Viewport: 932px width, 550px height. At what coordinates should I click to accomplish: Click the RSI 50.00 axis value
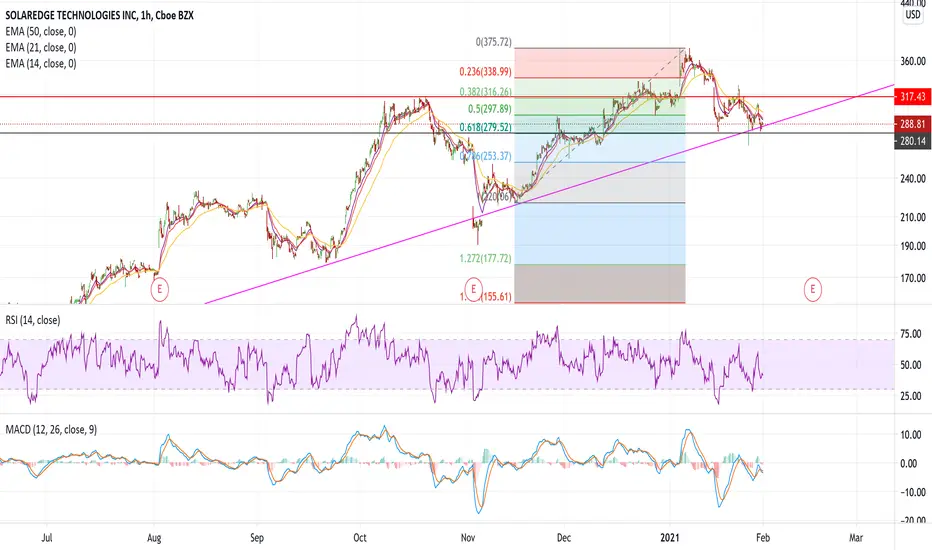click(911, 365)
